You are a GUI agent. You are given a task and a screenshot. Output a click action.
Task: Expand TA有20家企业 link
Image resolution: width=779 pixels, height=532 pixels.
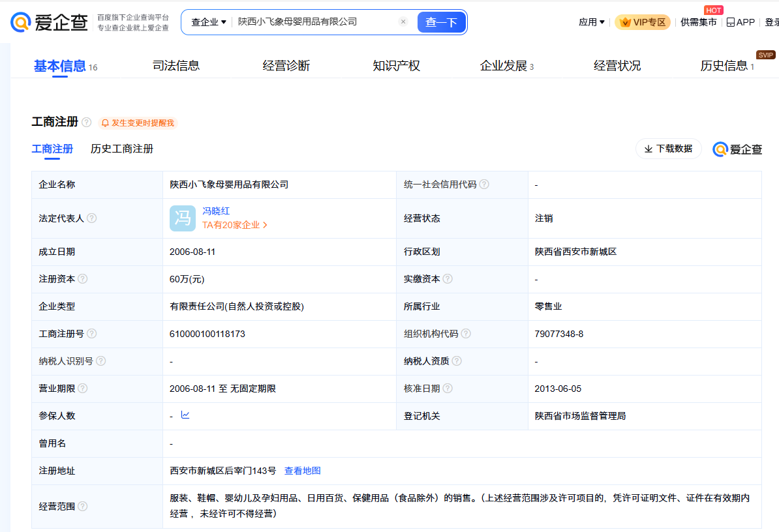pos(235,225)
